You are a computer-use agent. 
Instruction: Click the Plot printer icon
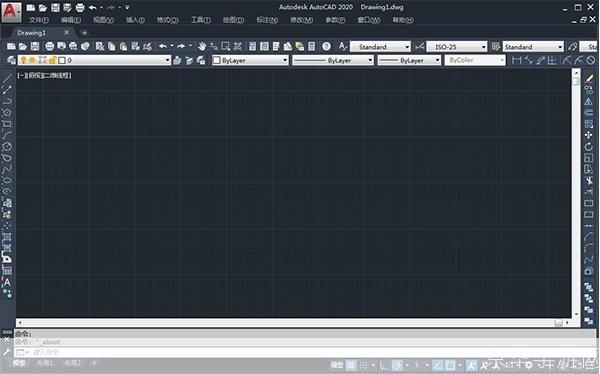pos(49,47)
